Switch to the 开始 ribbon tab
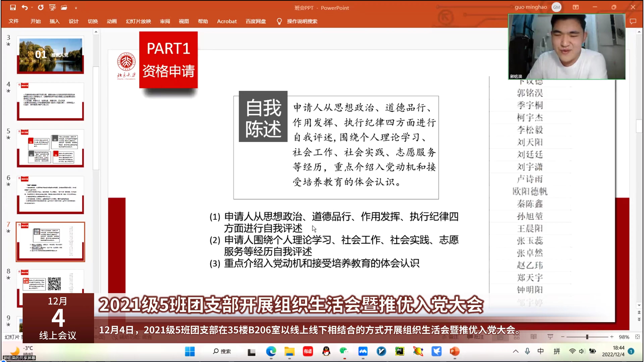 36,21
